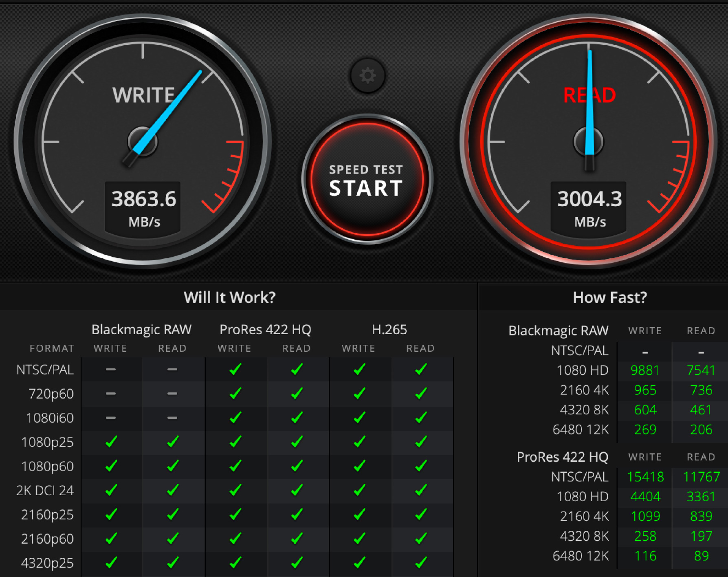Screen dimensions: 728x577
Task: Click the ProRes 422 HQ write checkmark for NTSC/PAL
Action: point(235,370)
